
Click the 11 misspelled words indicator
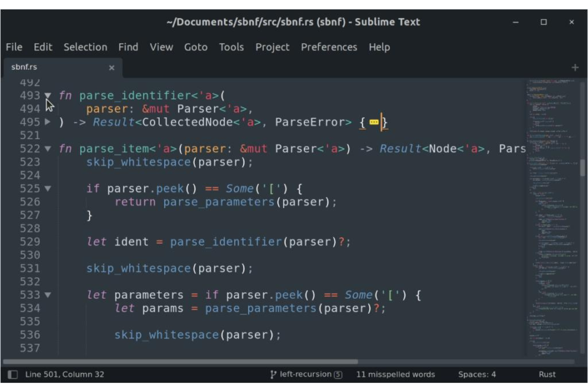pos(396,374)
